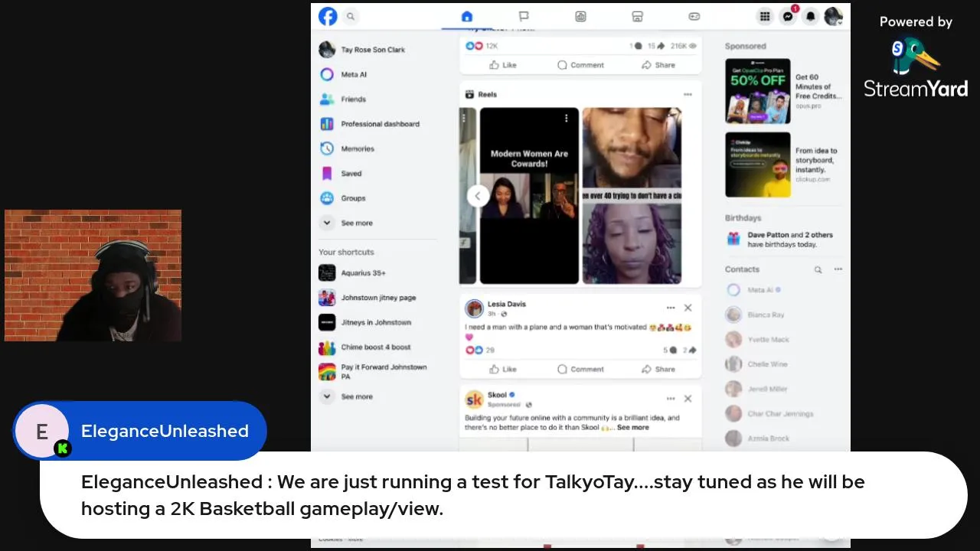Open the Facebook search icon
Viewport: 980px width, 551px height.
point(351,16)
